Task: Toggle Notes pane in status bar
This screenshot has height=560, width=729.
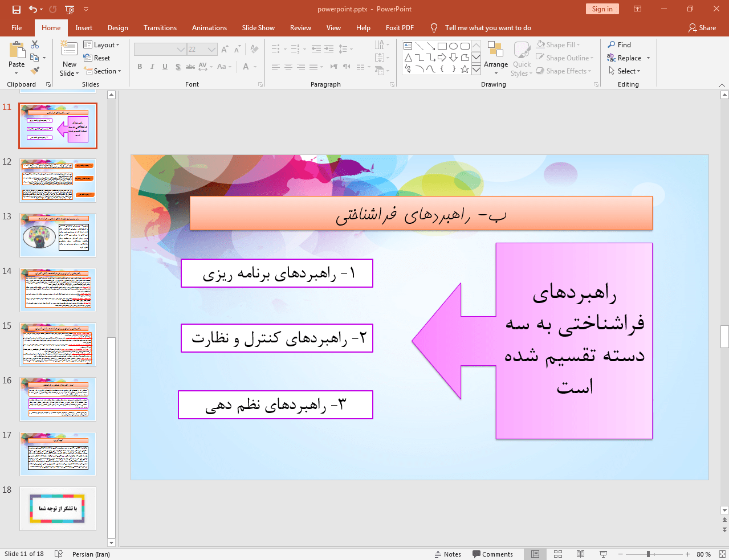Action: click(x=448, y=554)
